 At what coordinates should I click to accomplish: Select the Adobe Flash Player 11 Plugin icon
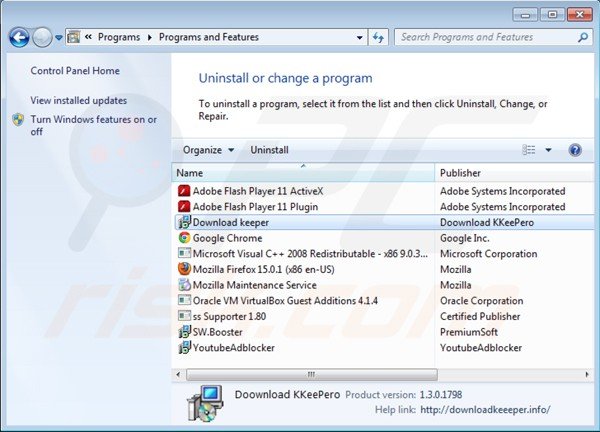pos(184,206)
